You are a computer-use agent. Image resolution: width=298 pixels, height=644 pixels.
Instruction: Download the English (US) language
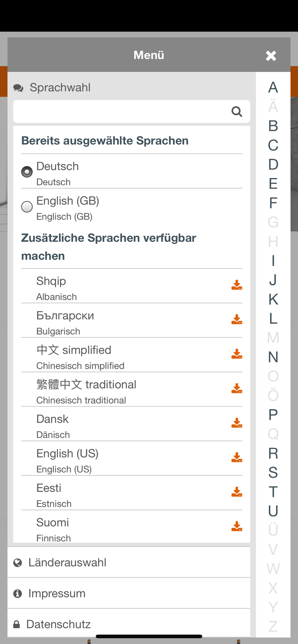point(237,457)
